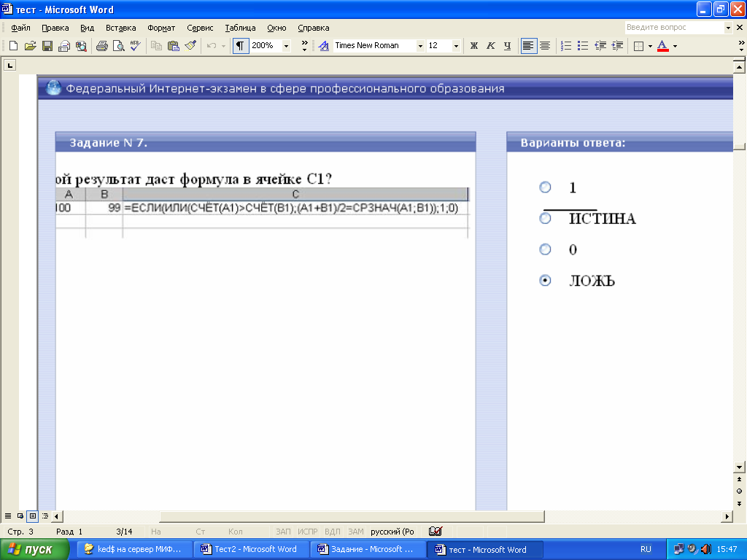Apply a bulleted list
747x560 pixels.
click(583, 46)
